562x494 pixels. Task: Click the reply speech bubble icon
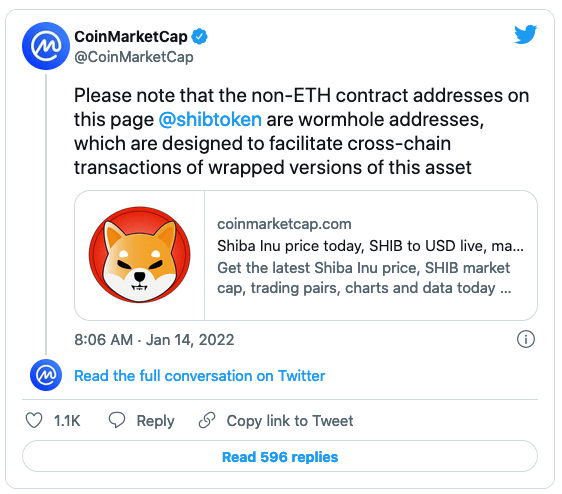coord(117,420)
